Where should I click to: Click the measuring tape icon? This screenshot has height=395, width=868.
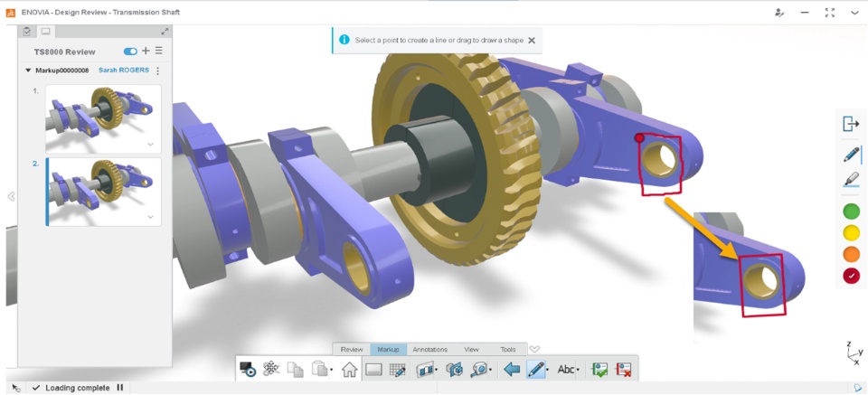point(479,369)
